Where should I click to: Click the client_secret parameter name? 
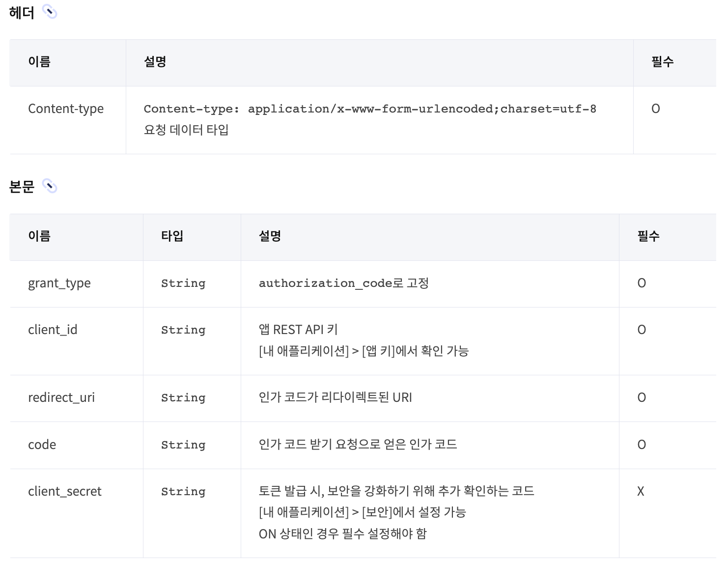coord(65,491)
